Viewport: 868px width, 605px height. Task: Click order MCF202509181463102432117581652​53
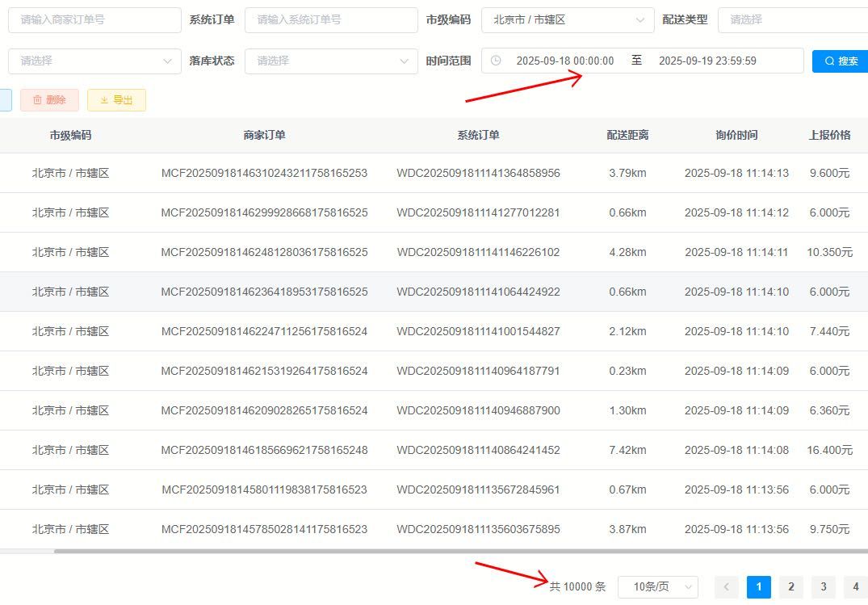264,174
